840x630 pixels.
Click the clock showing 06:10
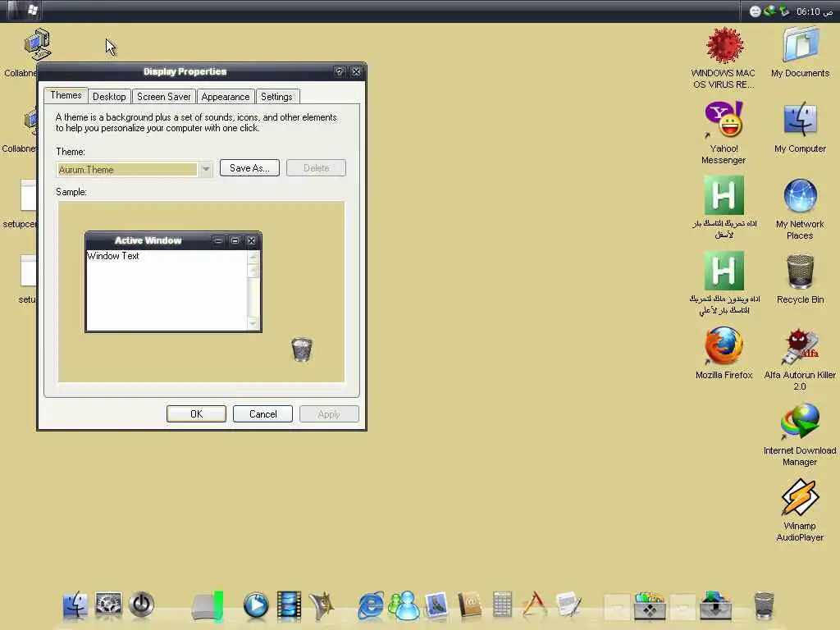(814, 11)
